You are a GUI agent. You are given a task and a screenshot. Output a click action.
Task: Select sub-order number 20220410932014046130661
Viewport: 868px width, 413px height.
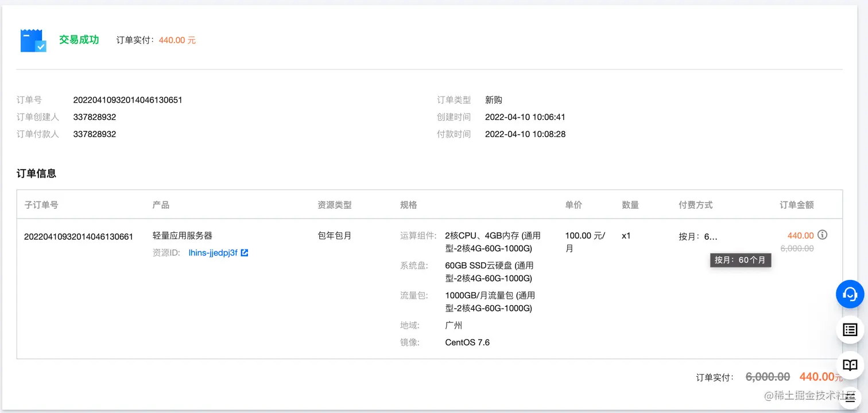pos(79,236)
